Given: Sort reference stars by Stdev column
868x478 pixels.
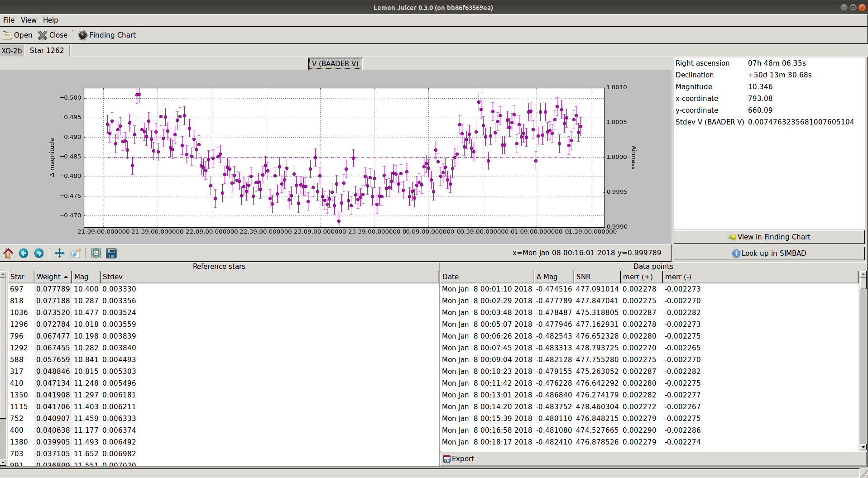Looking at the screenshot, I should (x=113, y=277).
